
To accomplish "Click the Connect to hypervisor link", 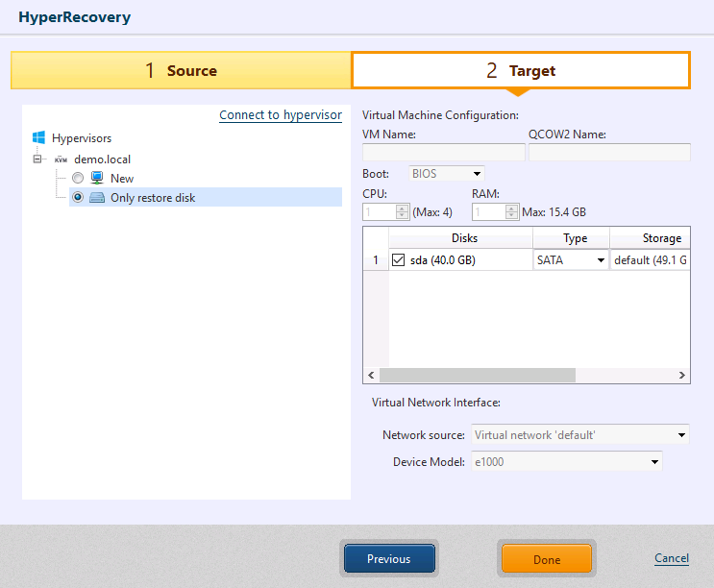I will [x=280, y=115].
